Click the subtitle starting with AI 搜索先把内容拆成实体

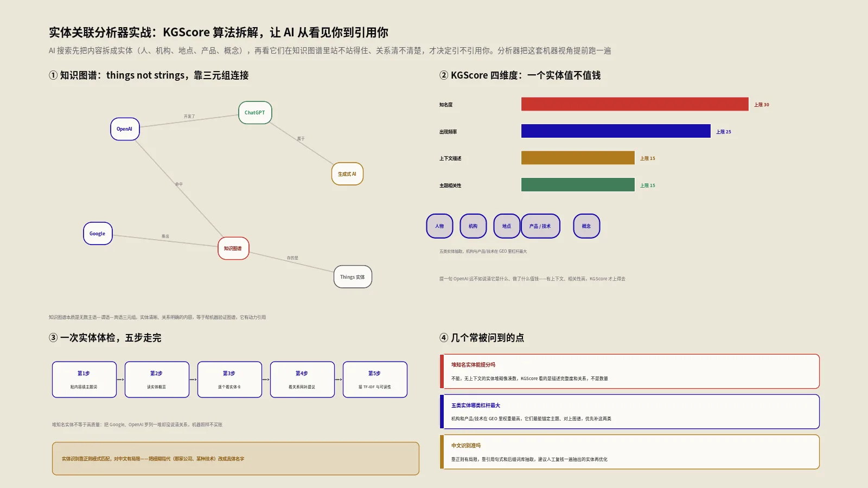[330, 50]
